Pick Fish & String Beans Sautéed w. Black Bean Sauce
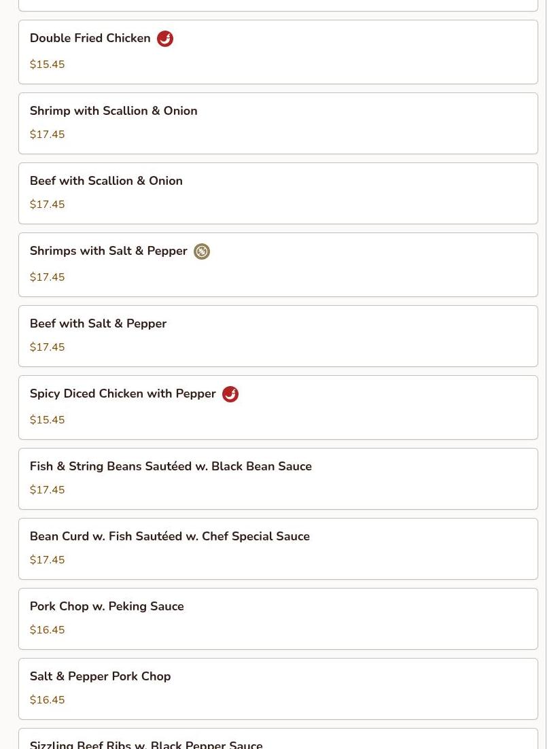Image resolution: width=560 pixels, height=749 pixels. 171,466
